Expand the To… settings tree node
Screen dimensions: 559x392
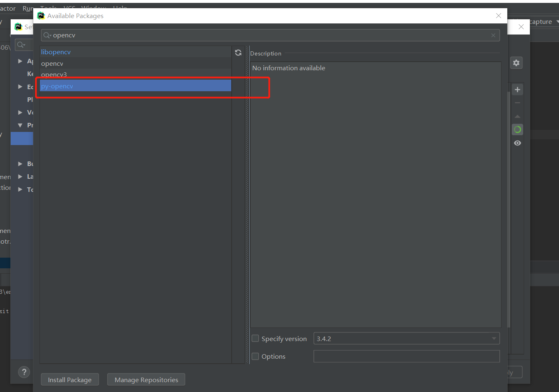tap(20, 189)
